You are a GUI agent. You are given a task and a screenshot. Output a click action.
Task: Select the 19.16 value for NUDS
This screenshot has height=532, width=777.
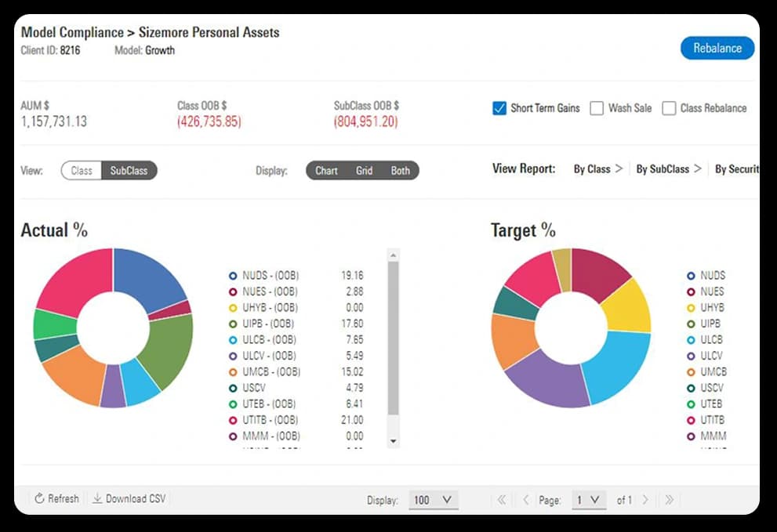click(352, 276)
